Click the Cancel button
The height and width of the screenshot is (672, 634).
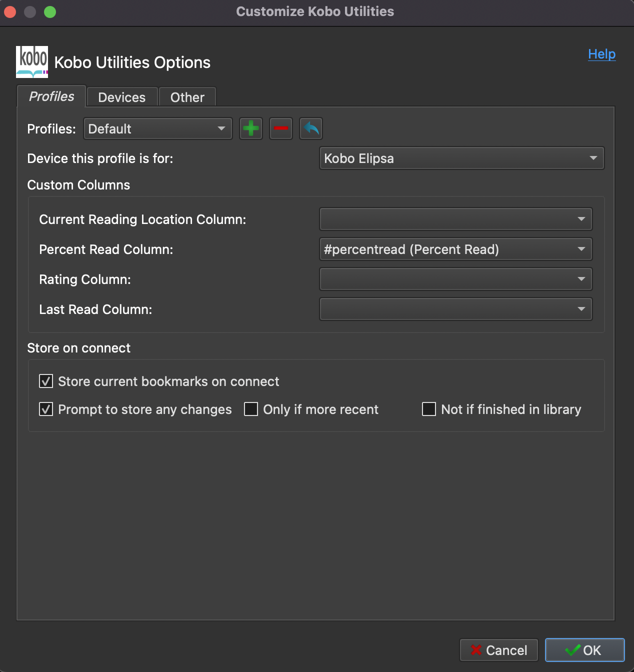499,650
